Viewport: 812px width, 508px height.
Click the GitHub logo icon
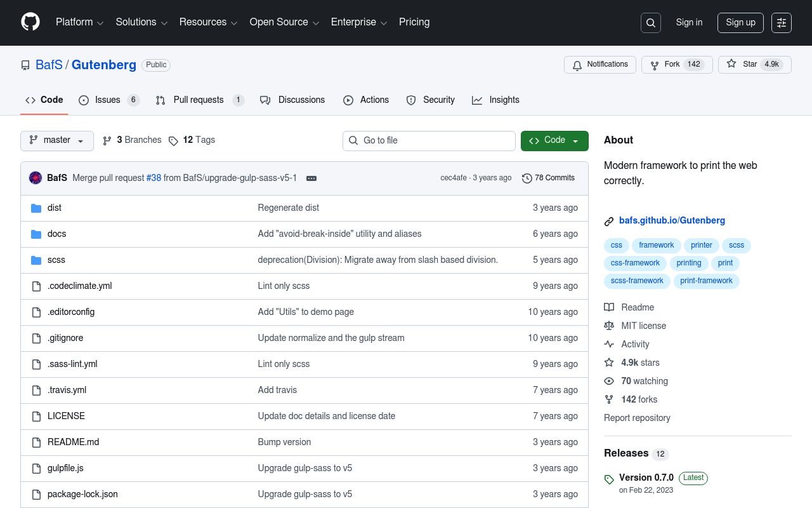(x=30, y=22)
